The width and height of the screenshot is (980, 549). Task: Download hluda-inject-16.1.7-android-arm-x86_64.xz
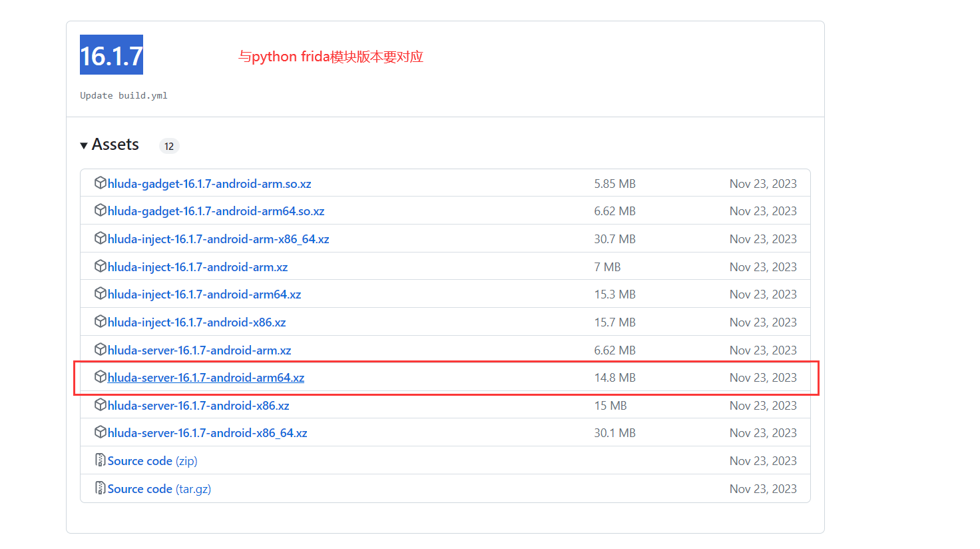218,239
